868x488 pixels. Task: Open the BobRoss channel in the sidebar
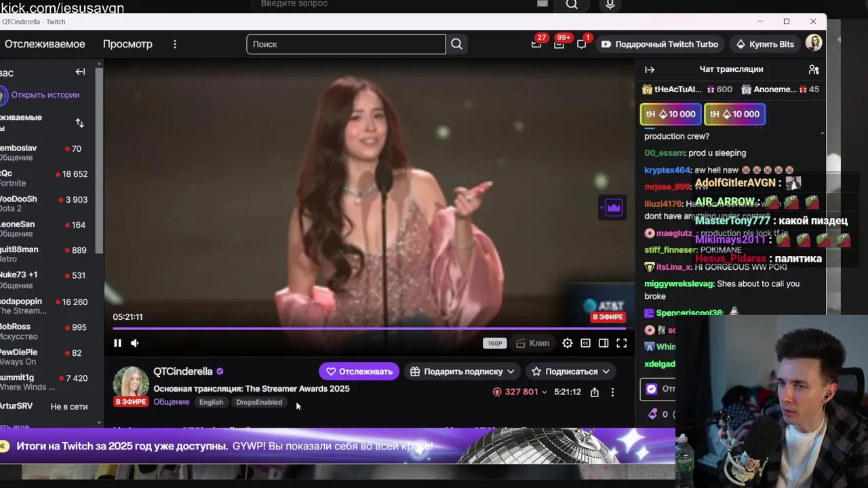coord(47,331)
